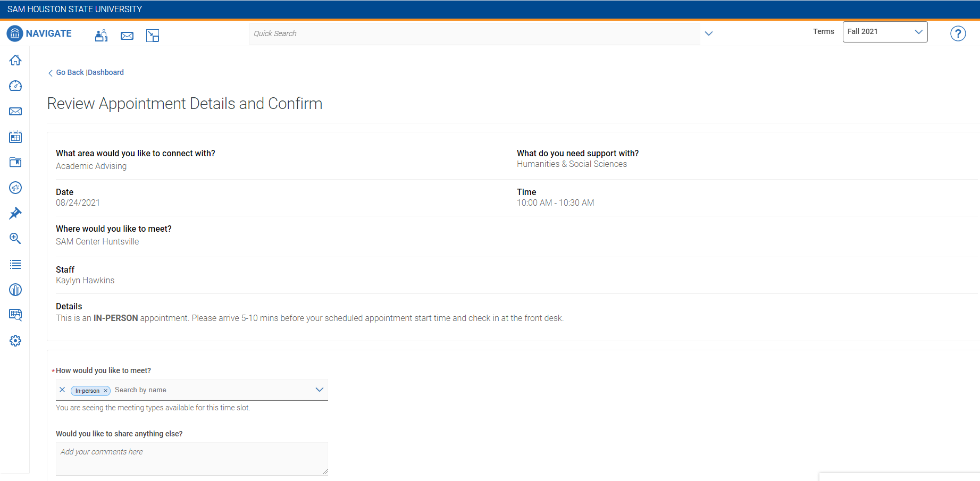980x481 pixels.
Task: Expand the Fall 2021 terms dropdown
Action: pyautogui.click(x=885, y=32)
